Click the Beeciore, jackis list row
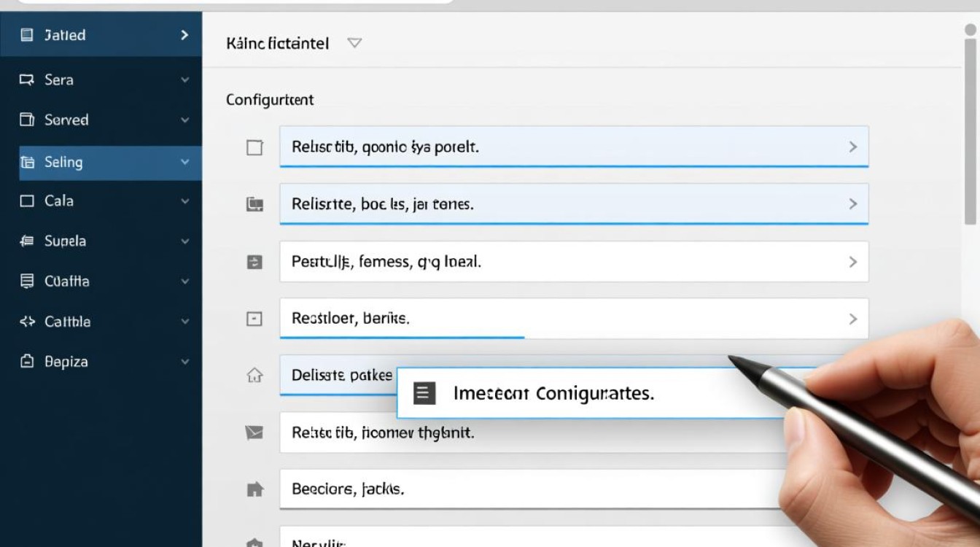The height and width of the screenshot is (547, 980). pos(525,489)
